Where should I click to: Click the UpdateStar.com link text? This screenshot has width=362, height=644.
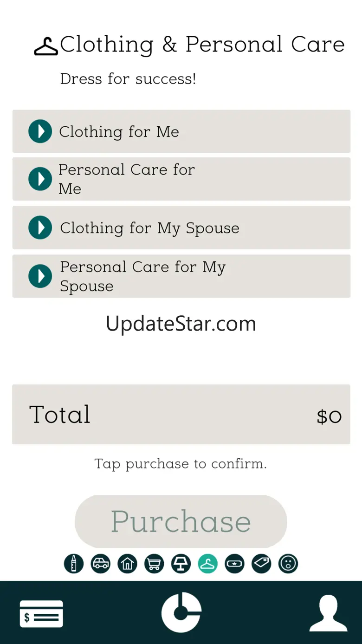point(181,324)
